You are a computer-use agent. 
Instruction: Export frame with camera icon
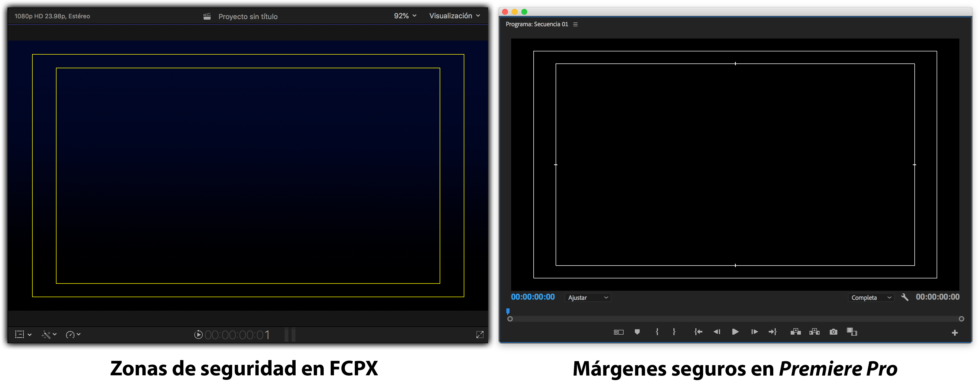[833, 332]
